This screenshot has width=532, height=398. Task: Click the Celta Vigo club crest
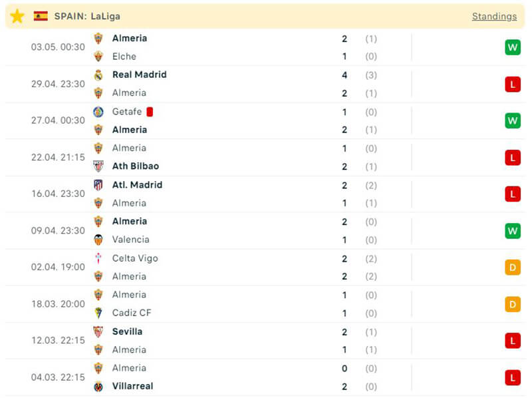(98, 258)
